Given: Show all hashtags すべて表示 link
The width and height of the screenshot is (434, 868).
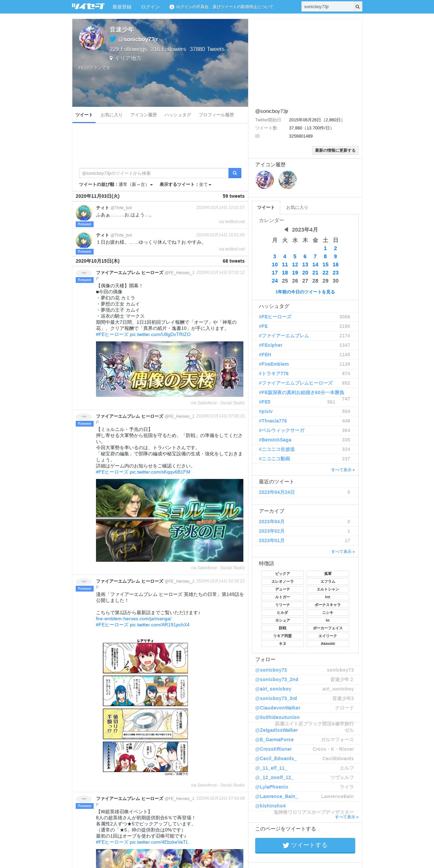Looking at the screenshot, I should tap(343, 470).
